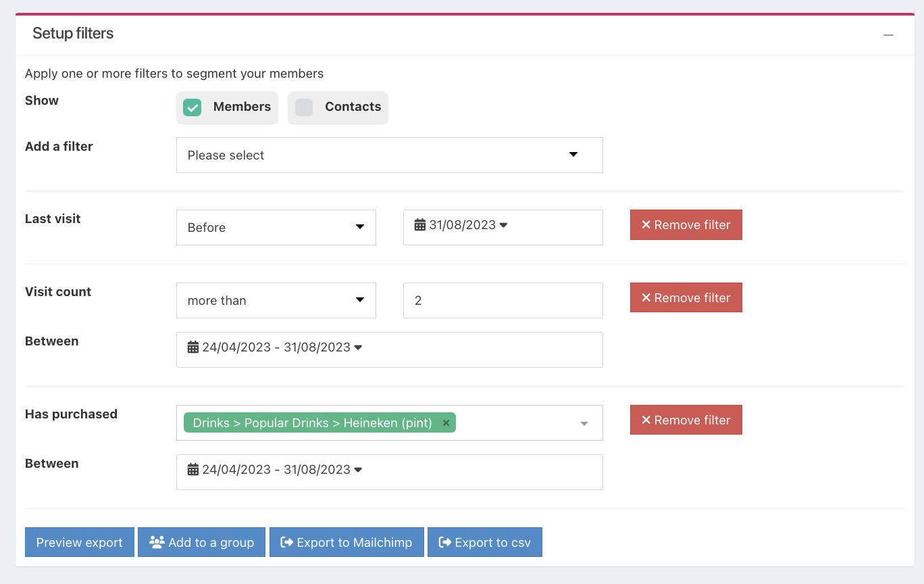
Task: Click the Members label
Action: [x=242, y=107]
